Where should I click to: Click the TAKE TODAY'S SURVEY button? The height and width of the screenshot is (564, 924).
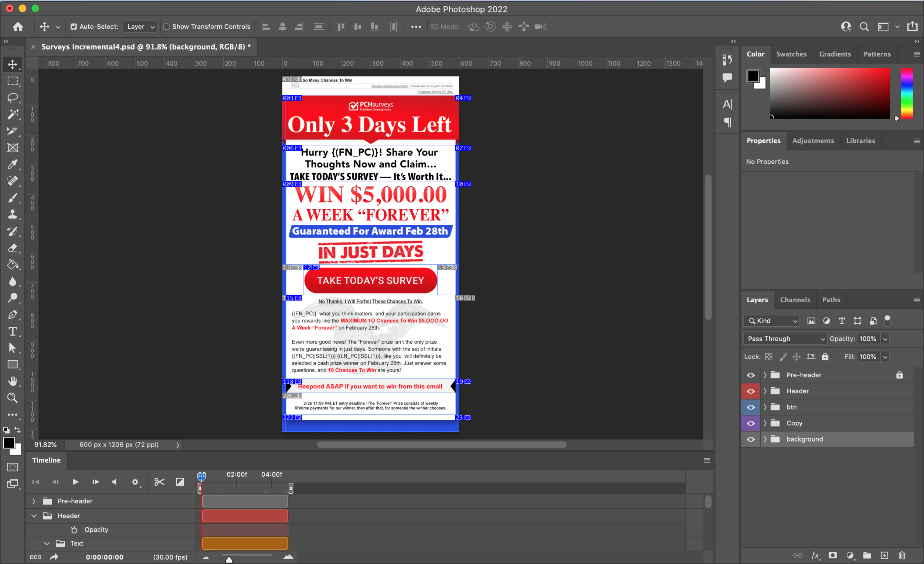pos(370,281)
